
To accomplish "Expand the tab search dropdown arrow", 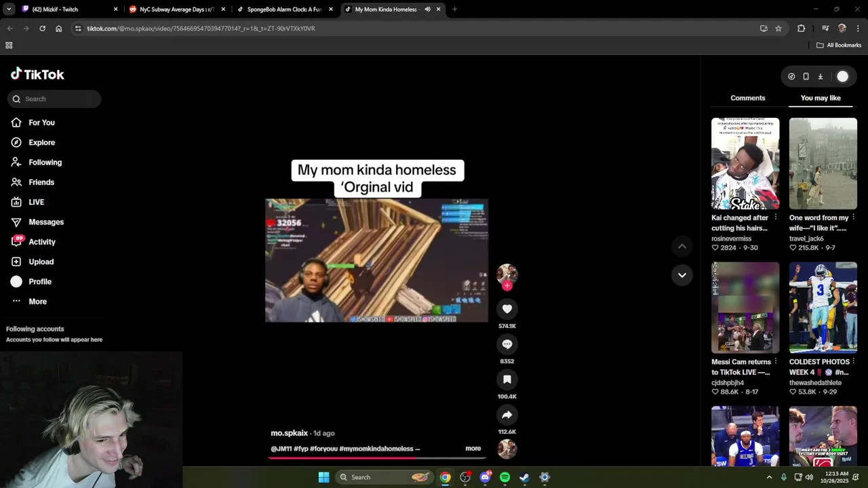I will pyautogui.click(x=9, y=9).
